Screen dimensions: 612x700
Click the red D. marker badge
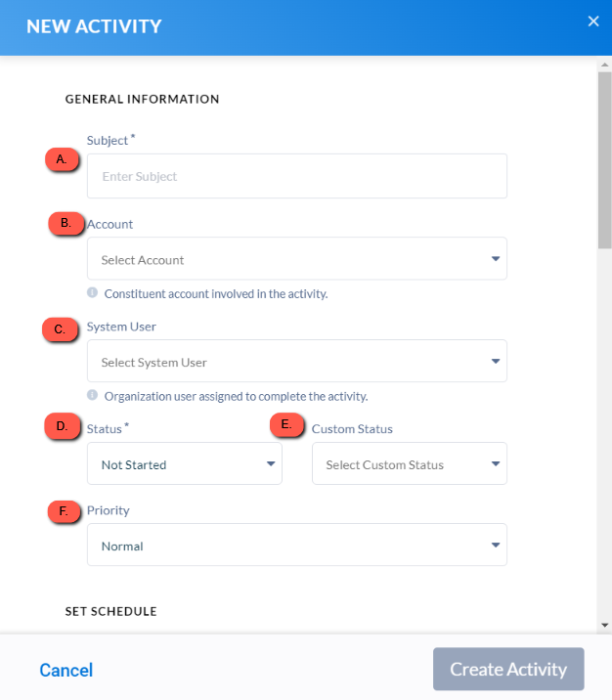pyautogui.click(x=63, y=426)
